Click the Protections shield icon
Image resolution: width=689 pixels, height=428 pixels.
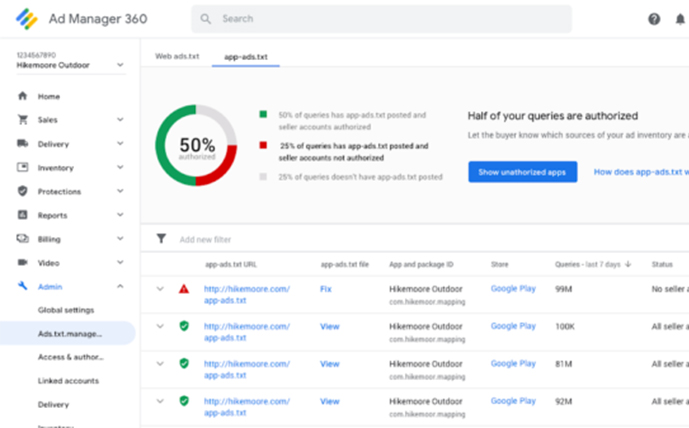point(22,191)
